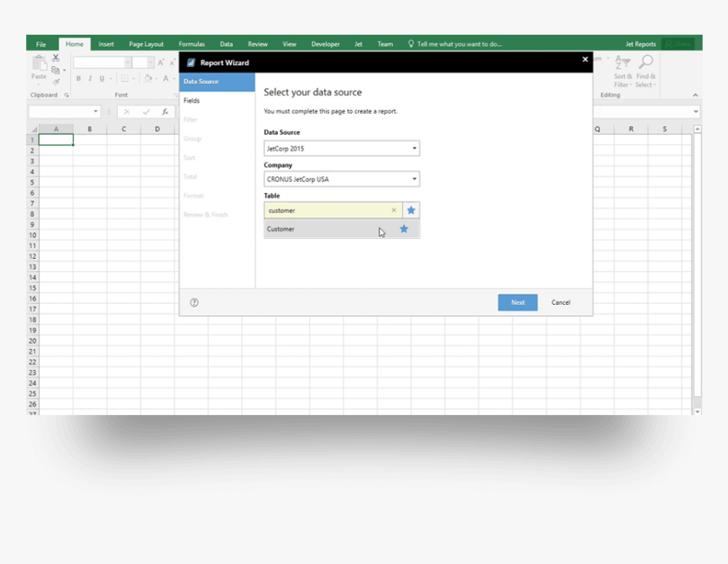
Task: Click the Tell me lightbulb search box
Action: click(x=455, y=44)
